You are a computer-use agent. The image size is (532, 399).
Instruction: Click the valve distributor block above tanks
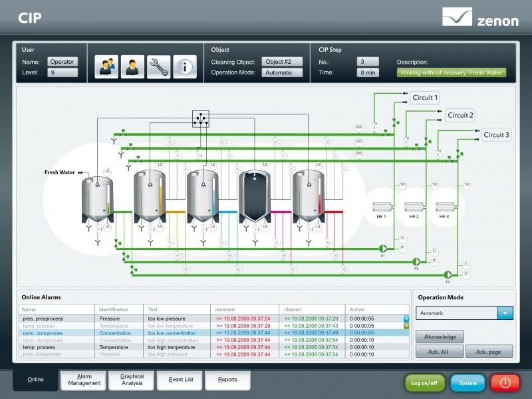coord(200,119)
